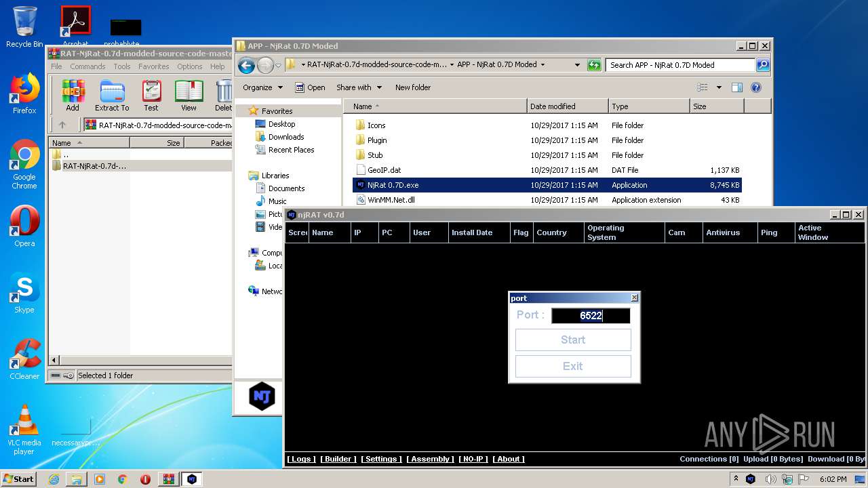Click taskbar clock showing 6:02 PM
This screenshot has width=868, height=488.
pyautogui.click(x=833, y=479)
